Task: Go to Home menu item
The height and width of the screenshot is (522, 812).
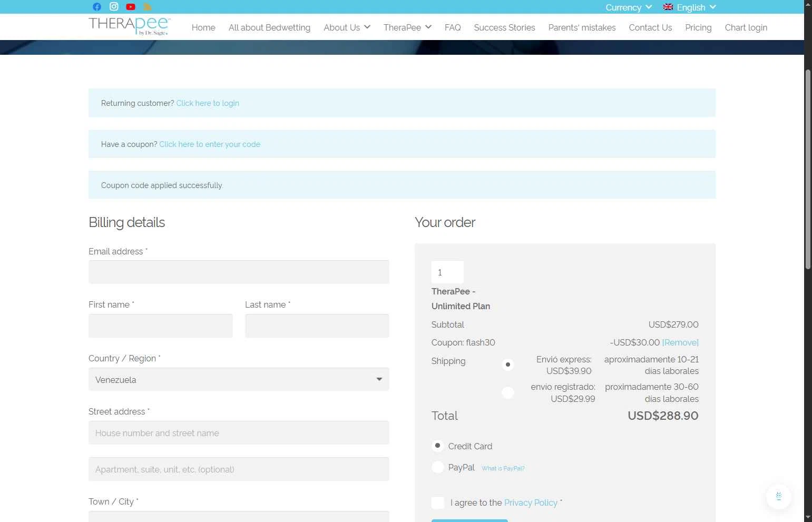Action: coord(203,27)
